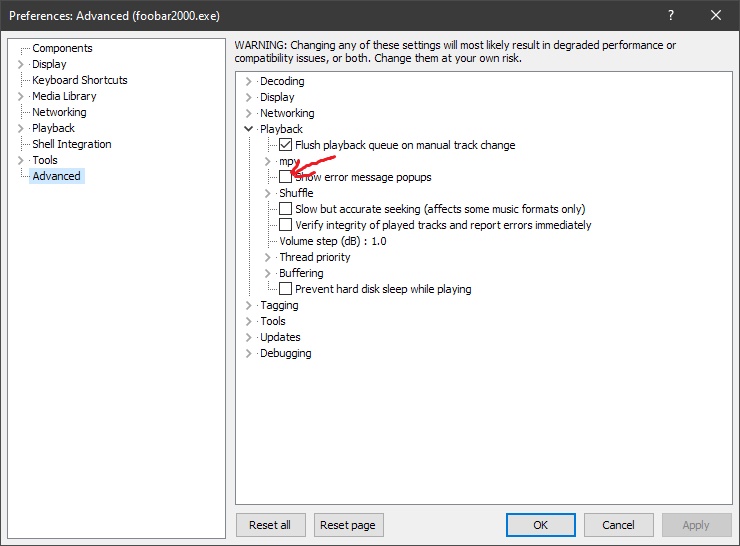
Task: Open the Networking page in left tree
Action: tap(59, 112)
